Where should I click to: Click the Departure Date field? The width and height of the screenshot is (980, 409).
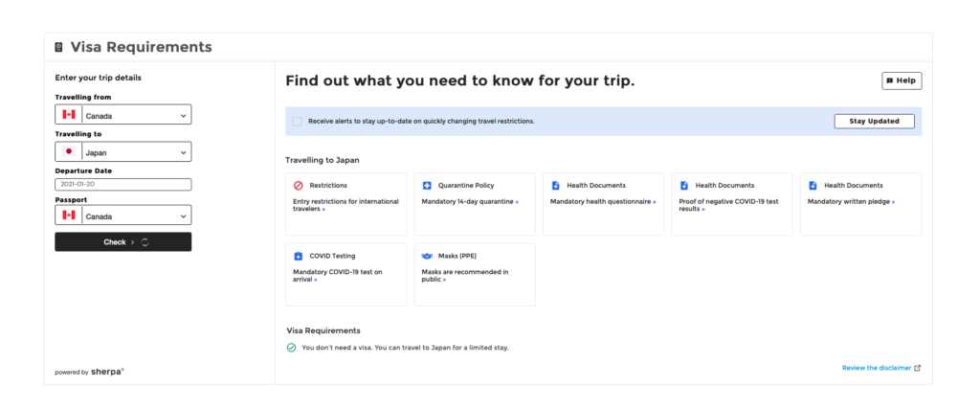[x=122, y=184]
